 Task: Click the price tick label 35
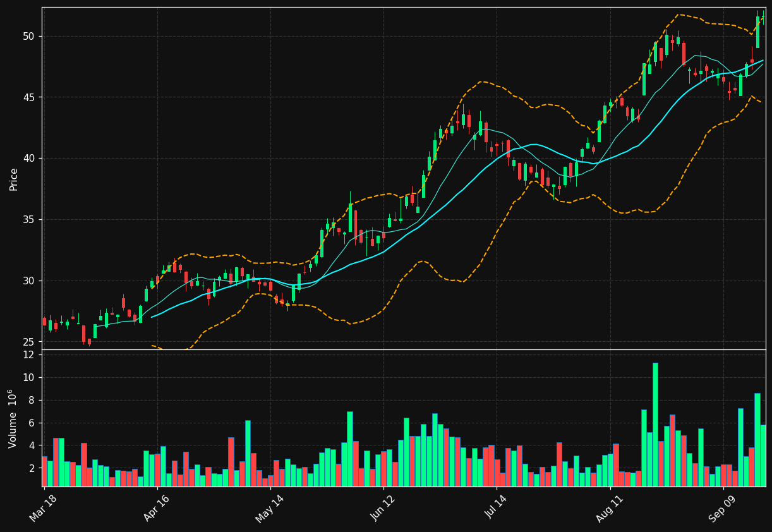(28, 220)
